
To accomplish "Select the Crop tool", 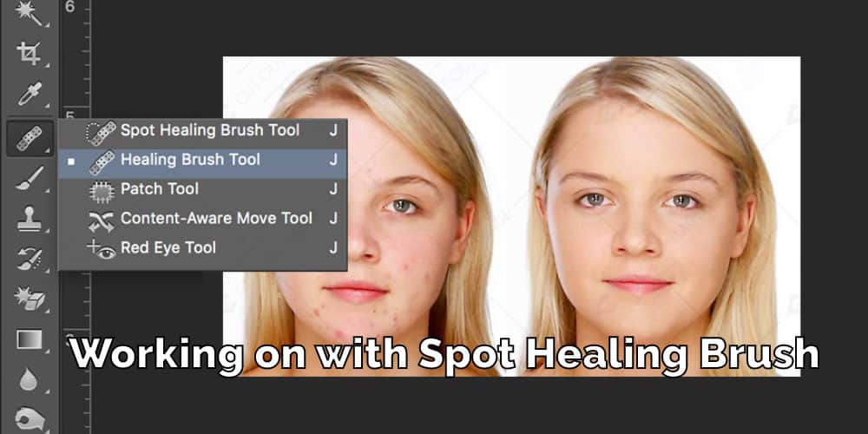I will point(29,54).
